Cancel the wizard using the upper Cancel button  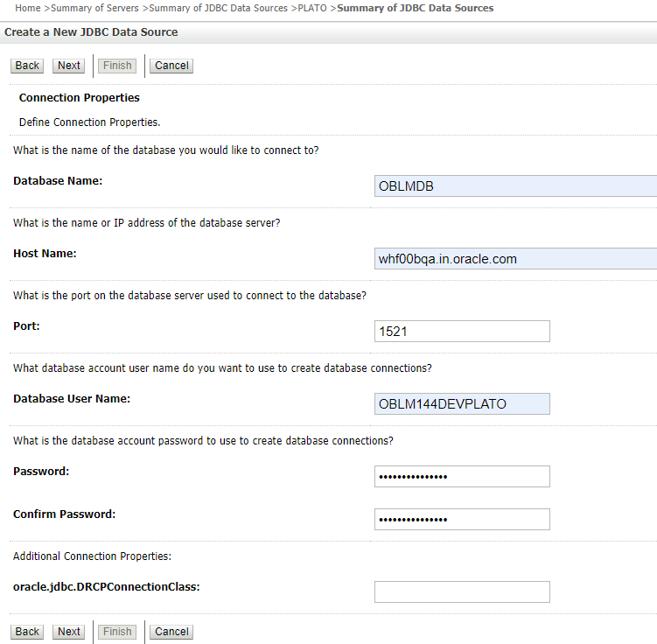coord(171,66)
